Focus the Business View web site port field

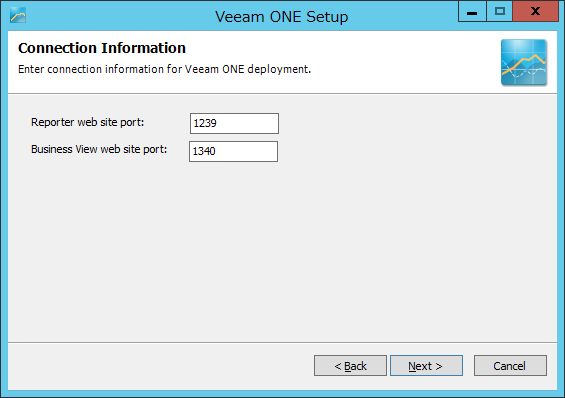[233, 151]
